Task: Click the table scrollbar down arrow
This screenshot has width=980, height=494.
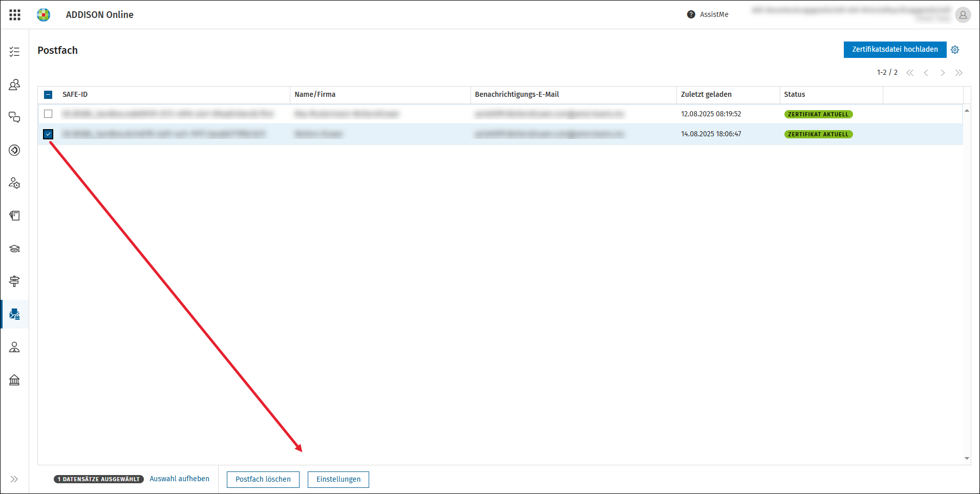Action: (967, 458)
